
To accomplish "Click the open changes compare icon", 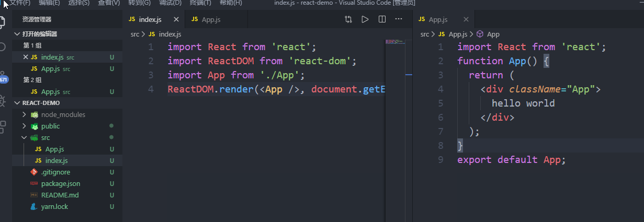I will 348,19.
